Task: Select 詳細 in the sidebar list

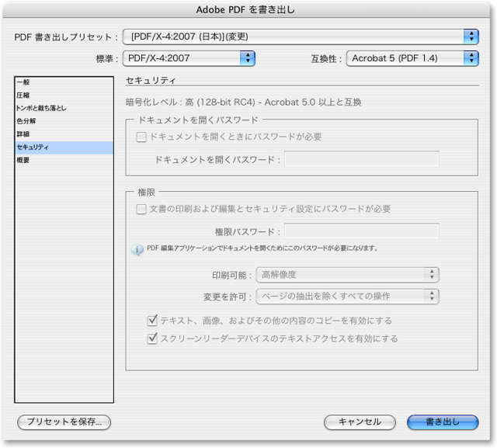Action: [x=24, y=134]
